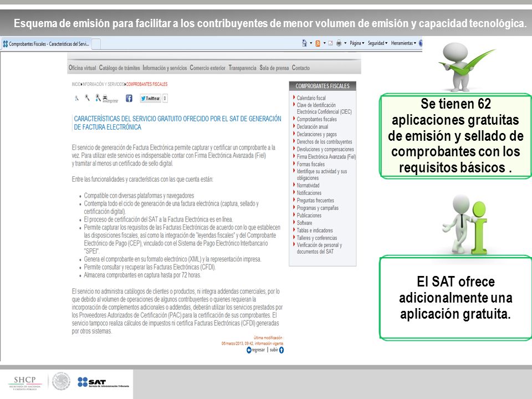The image size is (532, 399).
Task: Click INFORMACIÓN Y SERVICIOS breadcrumb link
Action: (103, 84)
